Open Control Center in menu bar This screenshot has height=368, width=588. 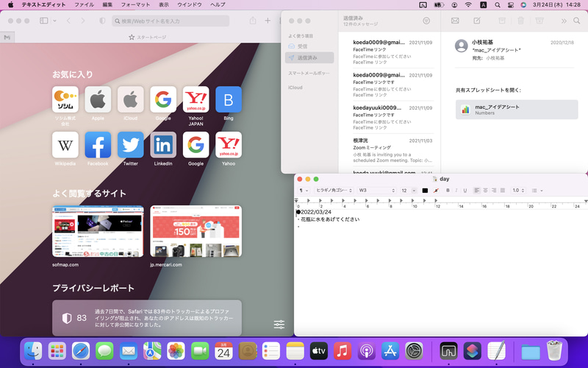coord(510,5)
